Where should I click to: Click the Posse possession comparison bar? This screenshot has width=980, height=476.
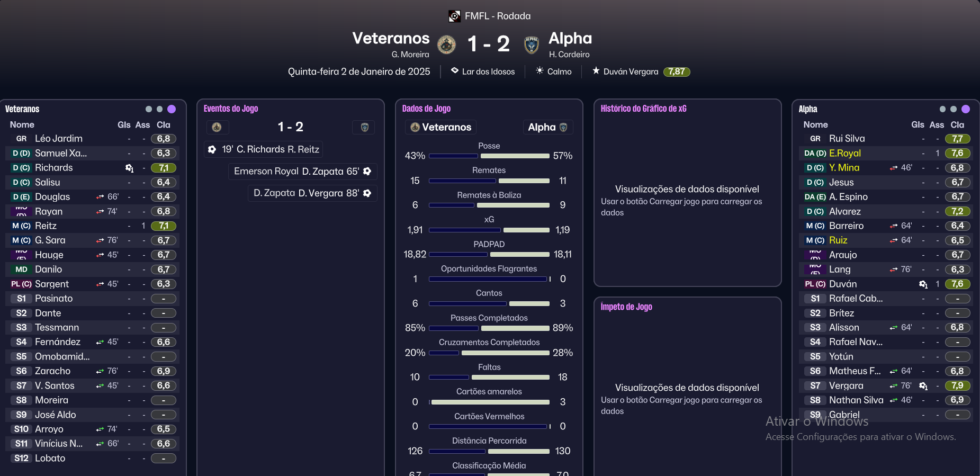pyautogui.click(x=489, y=156)
